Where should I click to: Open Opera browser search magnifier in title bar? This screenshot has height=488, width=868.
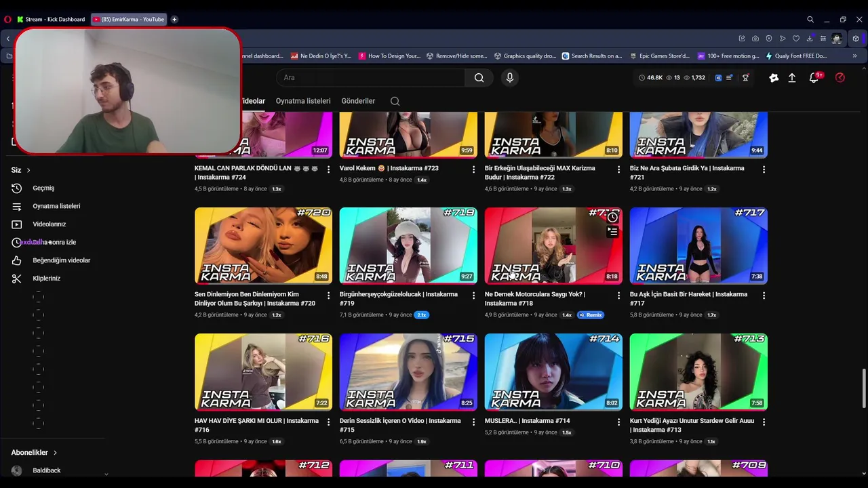click(810, 20)
